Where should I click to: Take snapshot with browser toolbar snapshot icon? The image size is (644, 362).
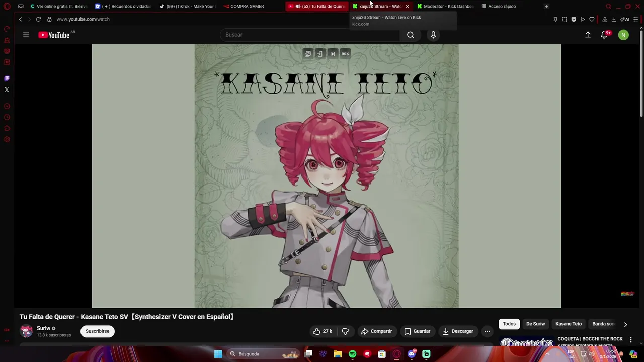click(565, 19)
